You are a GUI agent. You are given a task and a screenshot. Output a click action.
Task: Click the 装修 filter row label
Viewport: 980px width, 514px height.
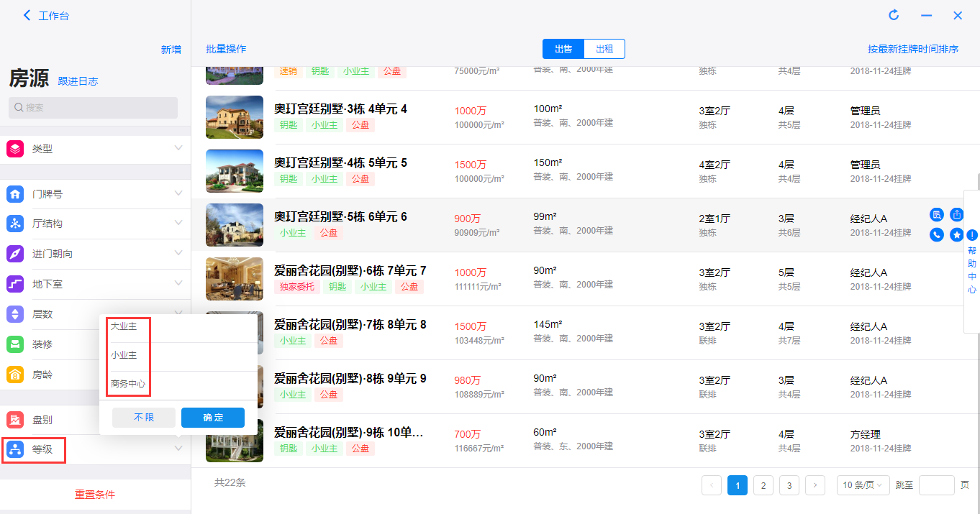click(42, 344)
